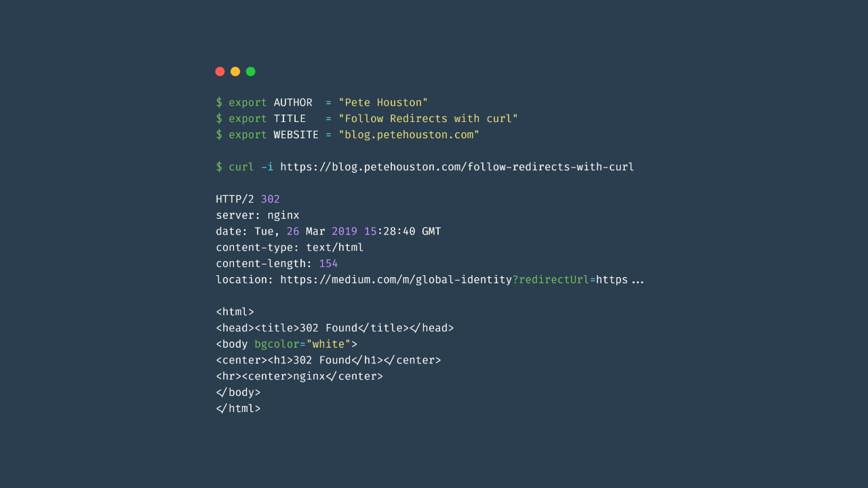Click the truncation ellipsis after https
This screenshot has width=868, height=488.
pyautogui.click(x=637, y=280)
